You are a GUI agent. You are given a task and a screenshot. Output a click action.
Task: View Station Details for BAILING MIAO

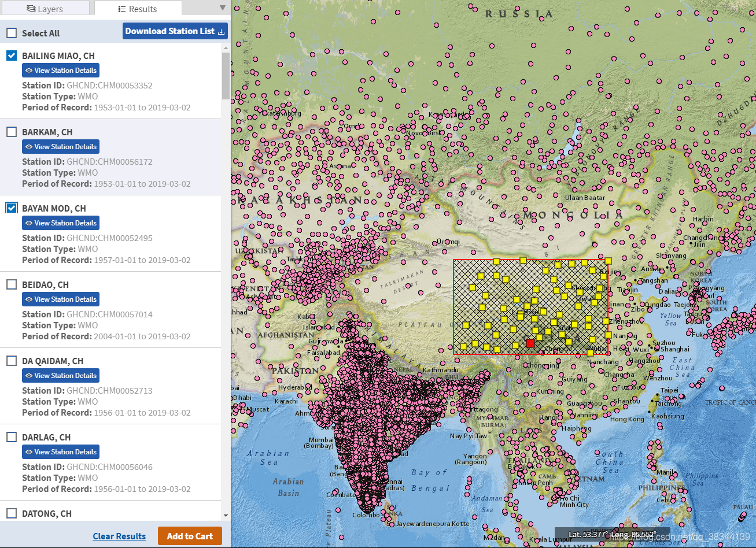pyautogui.click(x=61, y=71)
